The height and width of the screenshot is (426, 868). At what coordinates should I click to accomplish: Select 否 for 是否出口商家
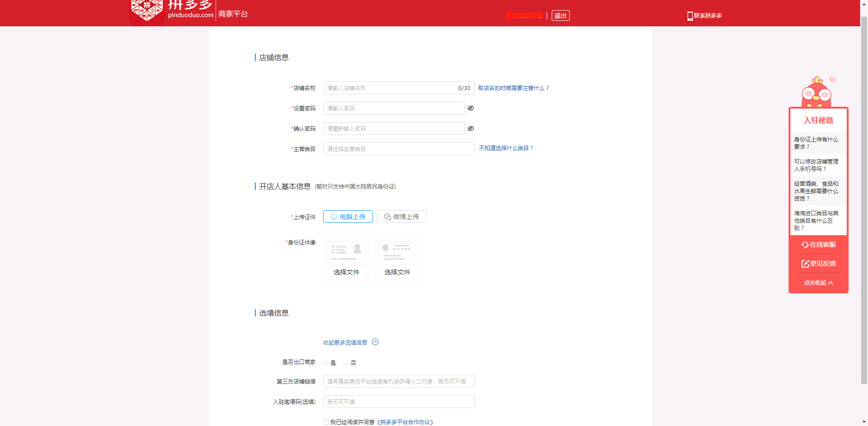click(346, 363)
